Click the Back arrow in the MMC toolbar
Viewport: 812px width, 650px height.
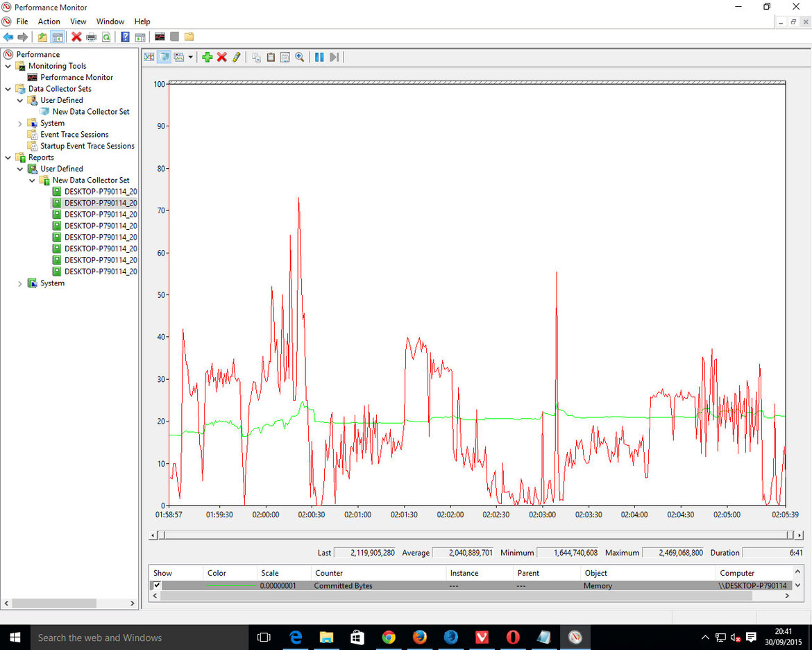click(x=8, y=37)
